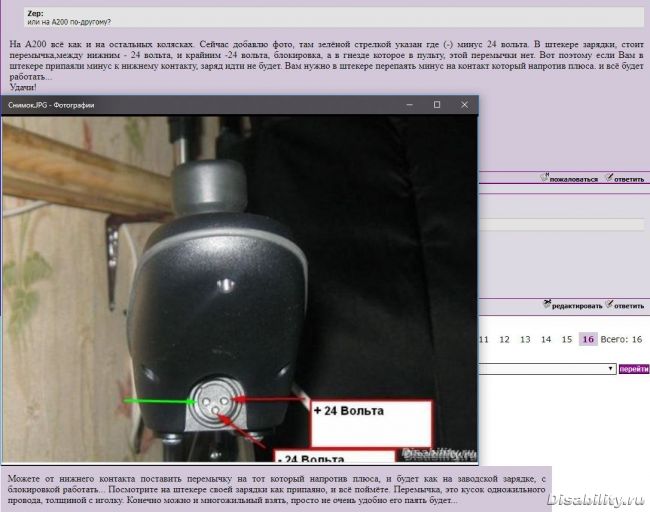Open the forum jump dropdown list
Viewport: 650px width, 512px height.
546,369
